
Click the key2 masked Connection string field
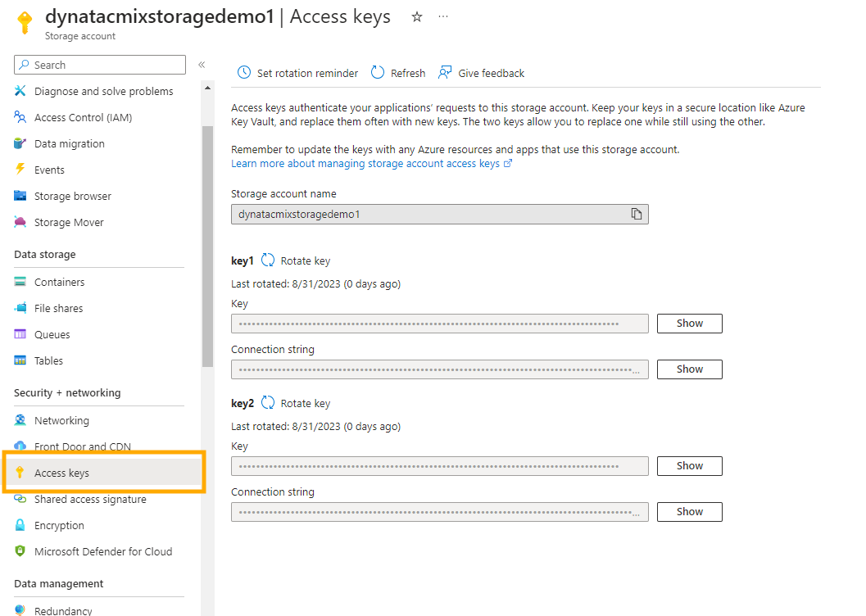pos(440,512)
